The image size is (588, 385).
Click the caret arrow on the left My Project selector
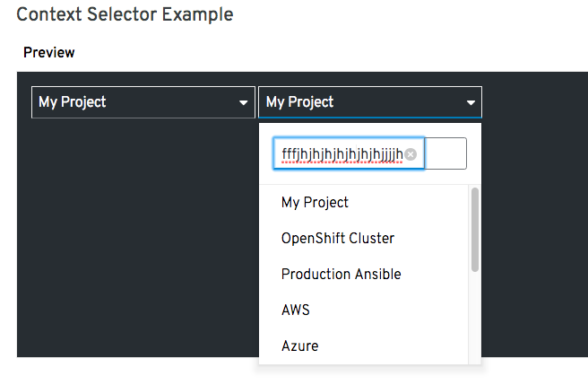click(x=243, y=103)
